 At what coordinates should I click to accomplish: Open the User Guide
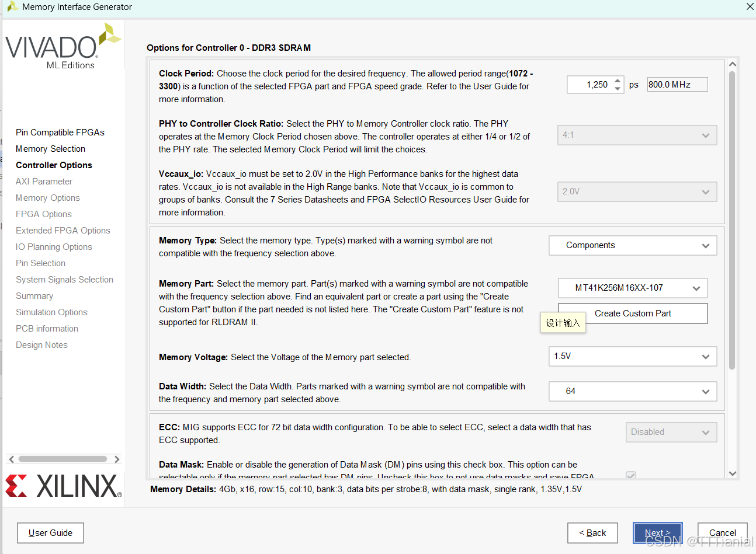(50, 533)
